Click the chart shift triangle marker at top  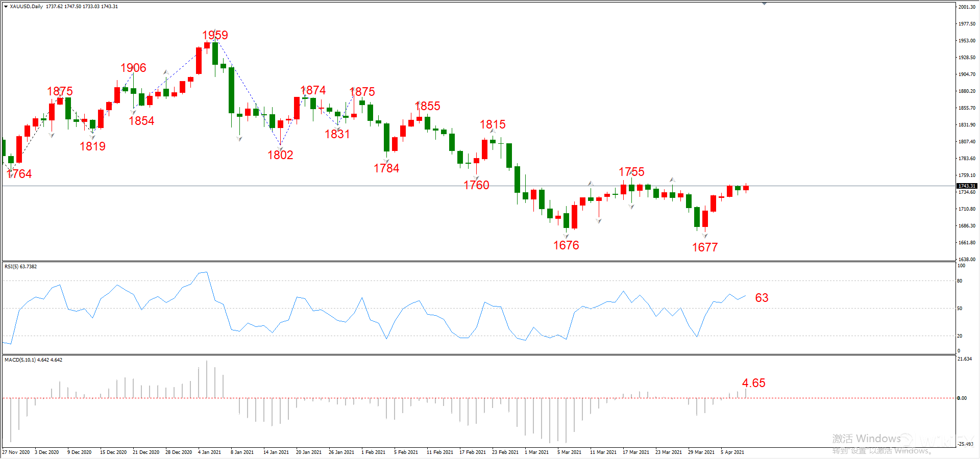point(764,4)
